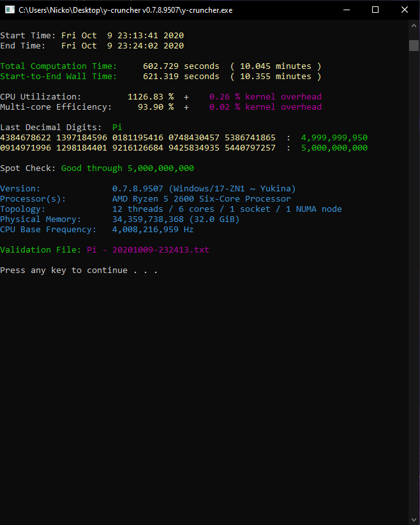The image size is (420, 525).
Task: Click the scrollbar down arrow
Action: click(x=414, y=519)
